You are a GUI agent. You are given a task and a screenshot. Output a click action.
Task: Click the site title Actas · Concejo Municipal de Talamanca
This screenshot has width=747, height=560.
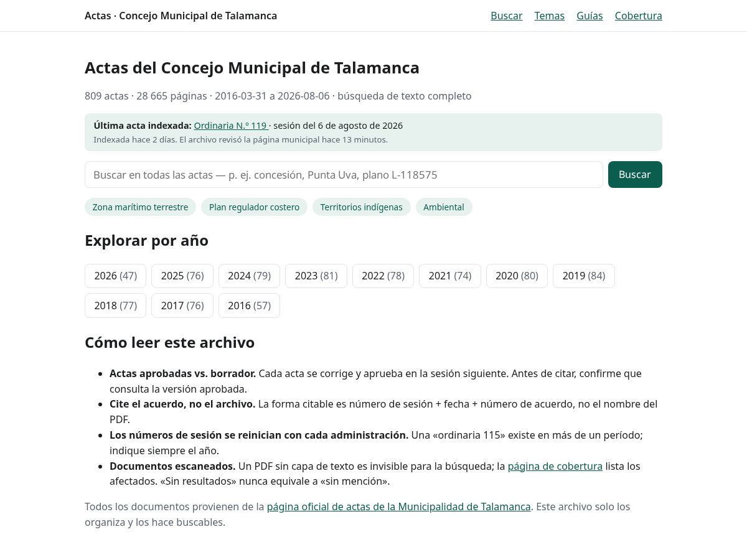(181, 16)
